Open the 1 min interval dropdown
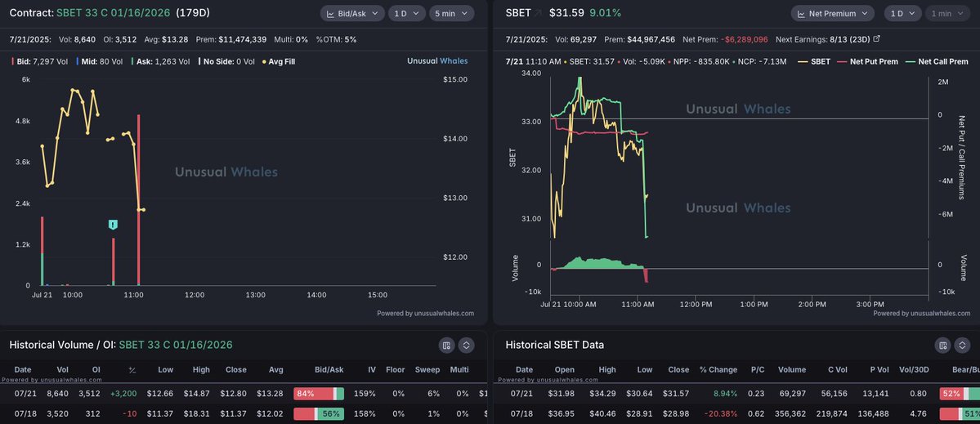Viewport: 980px width, 424px height. coord(948,13)
